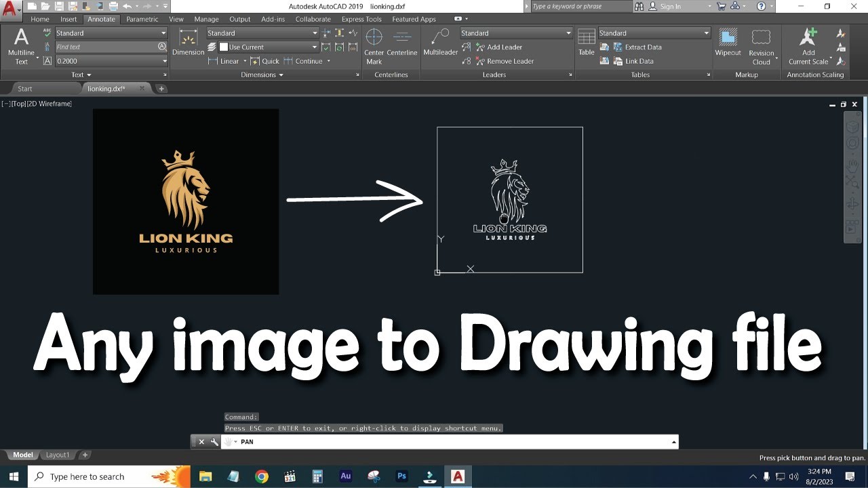Expand the Dimensions panel

(262, 75)
